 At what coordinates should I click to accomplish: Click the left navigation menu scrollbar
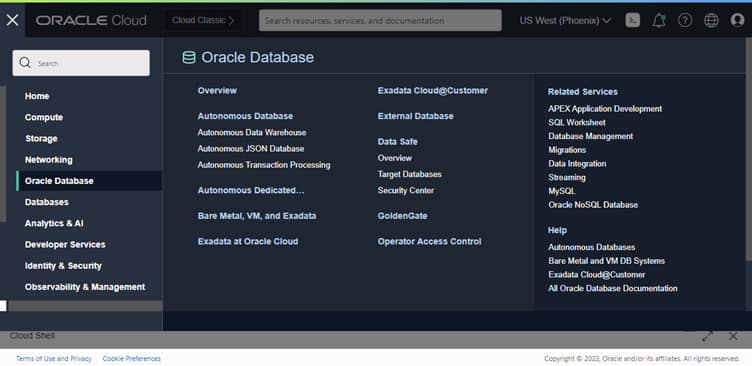[x=3, y=153]
